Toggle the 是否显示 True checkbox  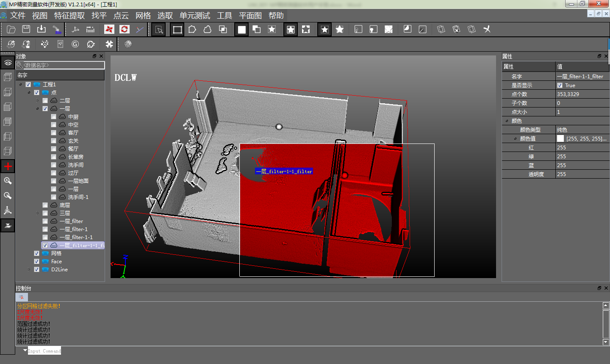click(x=560, y=85)
